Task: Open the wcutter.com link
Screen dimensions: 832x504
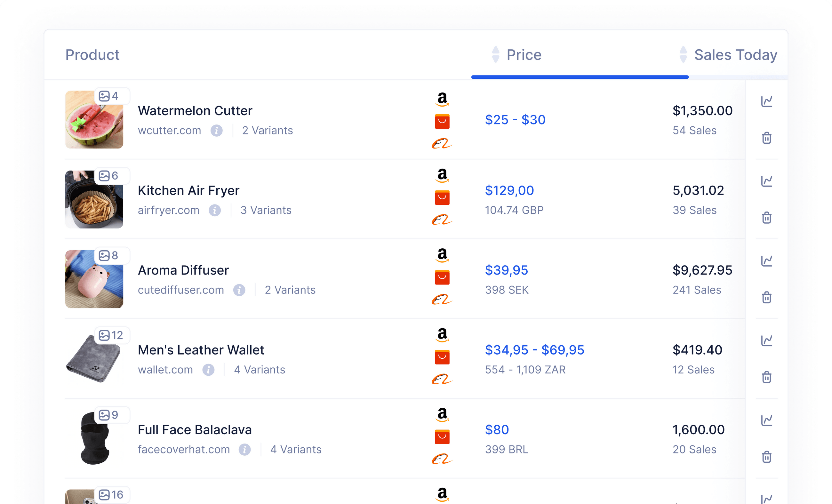Action: tap(169, 131)
